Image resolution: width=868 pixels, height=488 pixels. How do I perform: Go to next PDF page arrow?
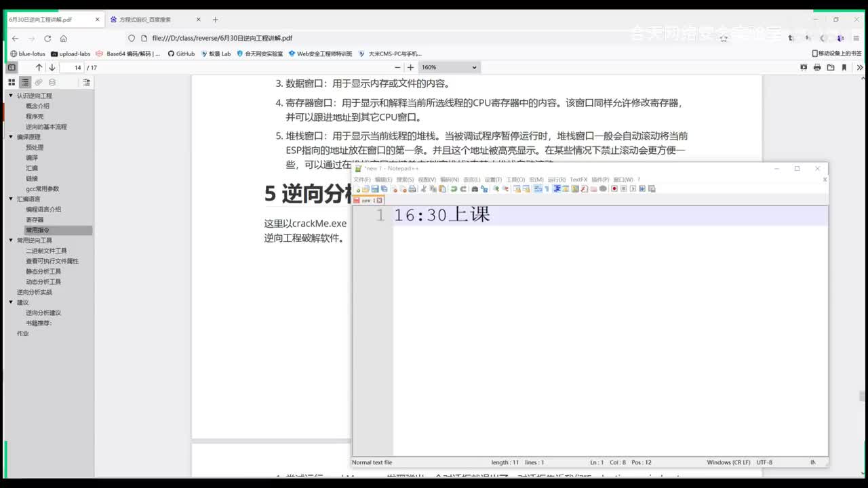pyautogui.click(x=52, y=67)
